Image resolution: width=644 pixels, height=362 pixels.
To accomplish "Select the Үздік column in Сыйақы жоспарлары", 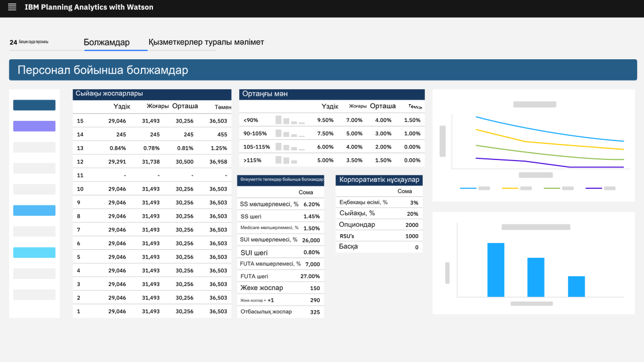I will (x=121, y=106).
